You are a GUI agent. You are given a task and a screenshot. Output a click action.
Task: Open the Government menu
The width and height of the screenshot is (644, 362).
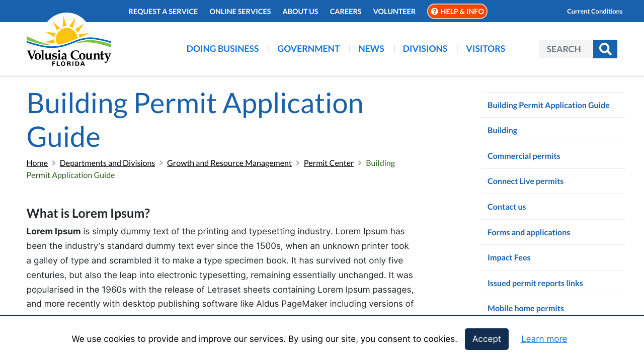click(308, 49)
